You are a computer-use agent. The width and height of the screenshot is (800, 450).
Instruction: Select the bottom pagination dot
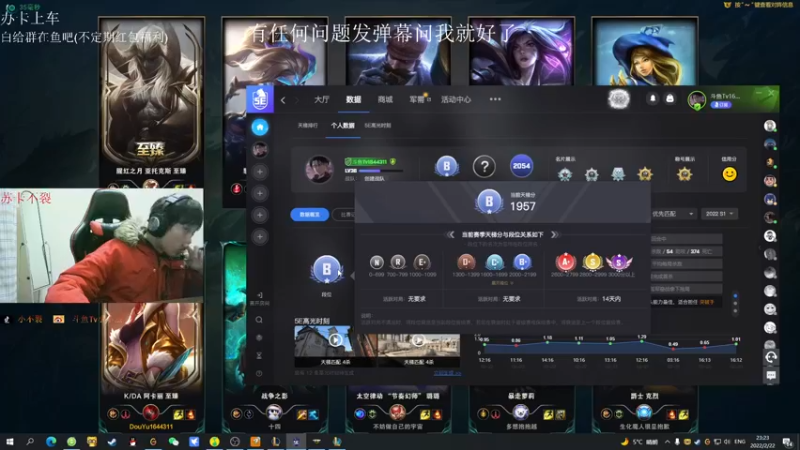point(735,311)
